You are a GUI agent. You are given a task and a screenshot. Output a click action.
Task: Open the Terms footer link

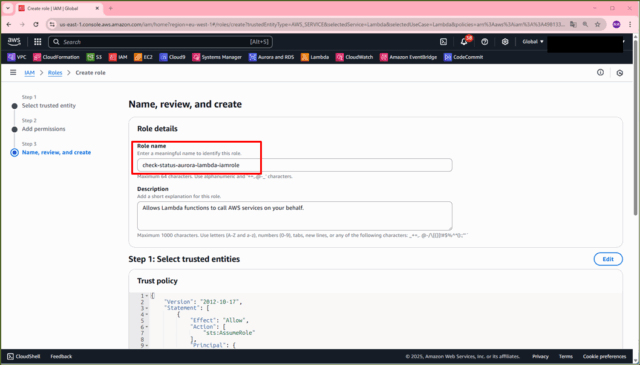566,356
